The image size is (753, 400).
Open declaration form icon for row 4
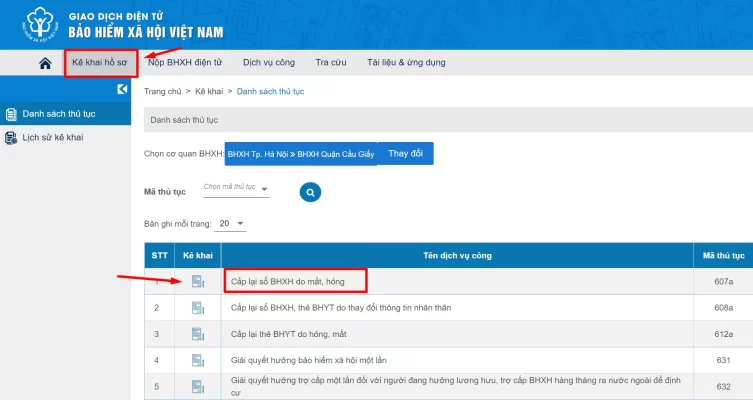[197, 358]
